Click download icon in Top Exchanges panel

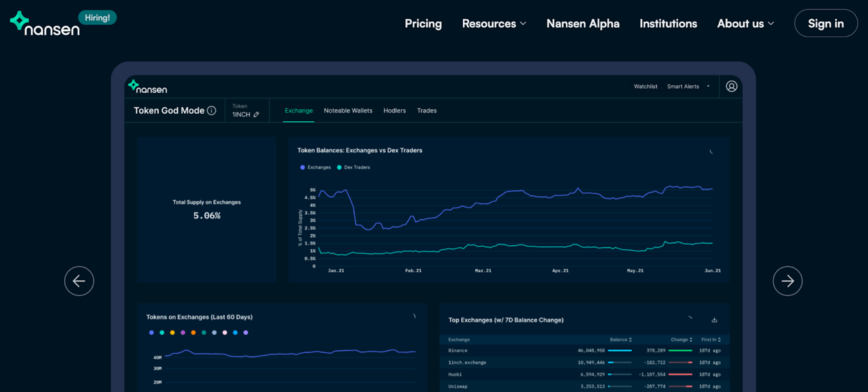(714, 320)
